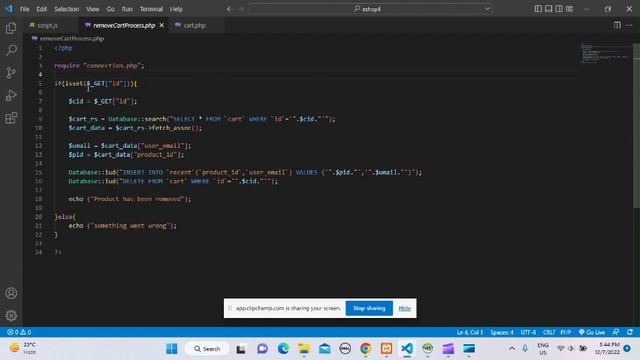This screenshot has width=640, height=360.
Task: Go back with the navigation arrow
Action: pos(229,9)
